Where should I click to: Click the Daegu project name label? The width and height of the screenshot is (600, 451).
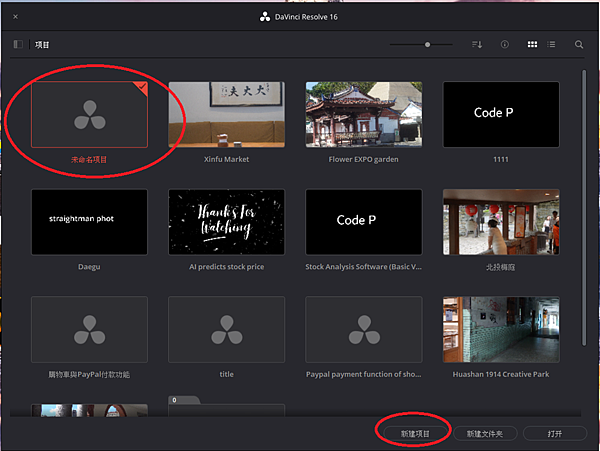coord(89,267)
